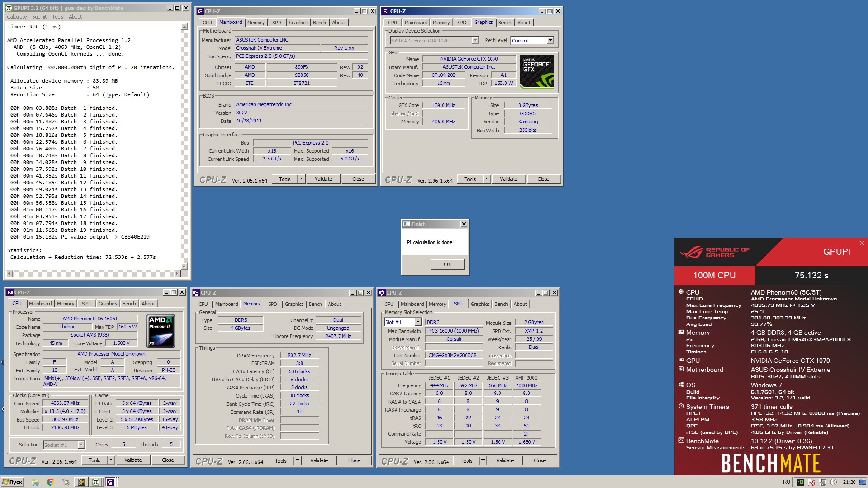The height and width of the screenshot is (488, 868).
Task: Expand the Socket #1 selection dropdown
Action: pos(81,445)
